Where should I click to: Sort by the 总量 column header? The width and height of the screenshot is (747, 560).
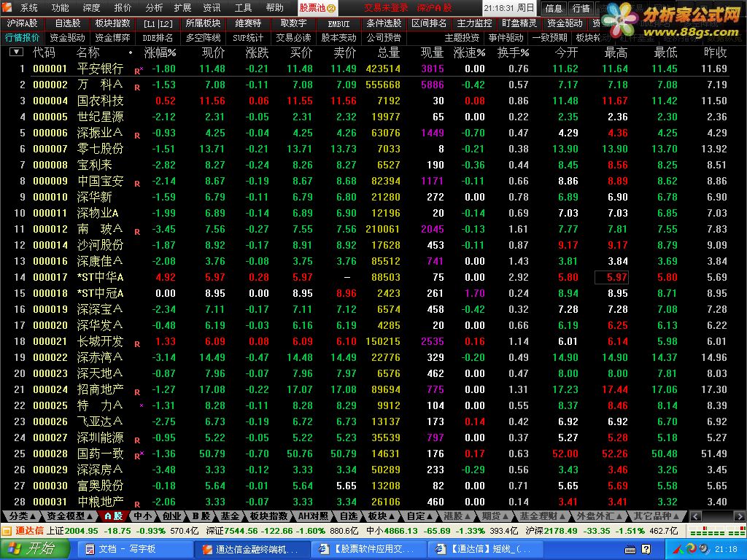pos(388,52)
